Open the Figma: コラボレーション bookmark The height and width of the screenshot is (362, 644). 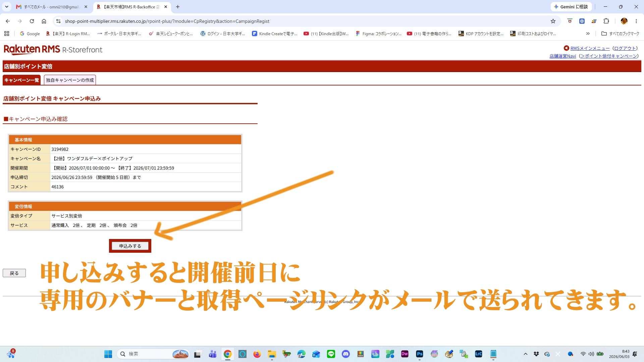378,34
